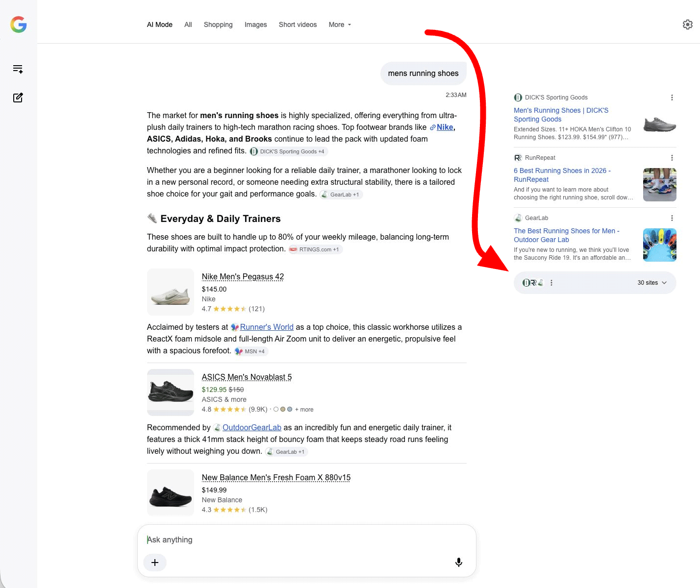
Task: Click the Google logo
Action: coord(19,24)
